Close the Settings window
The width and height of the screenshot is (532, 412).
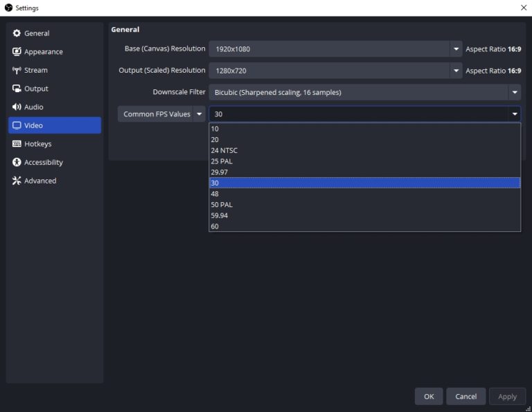[x=523, y=8]
